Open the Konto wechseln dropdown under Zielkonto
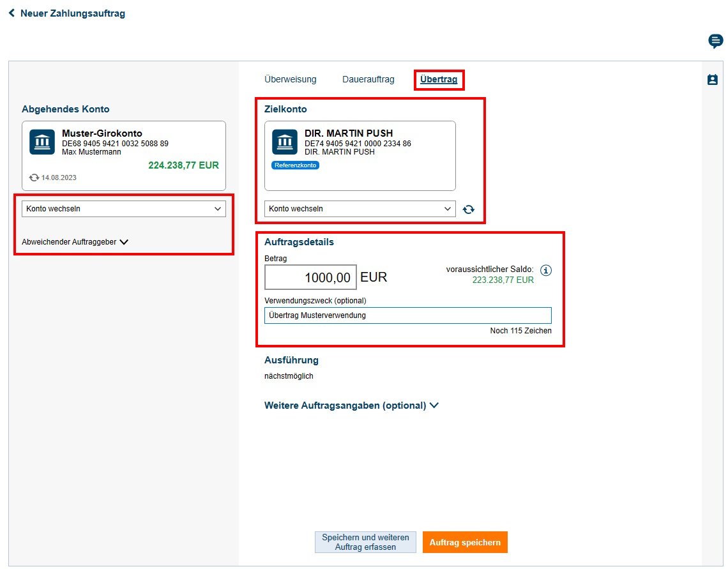 click(x=360, y=209)
